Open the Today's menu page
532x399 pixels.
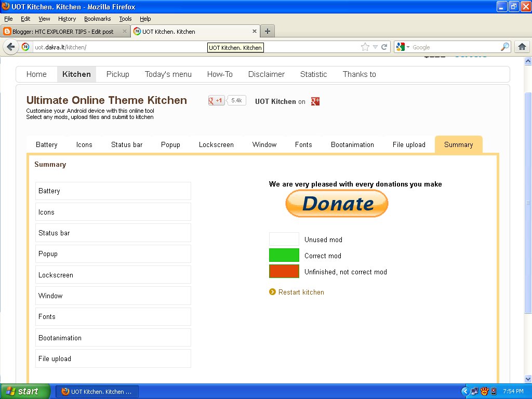(168, 74)
